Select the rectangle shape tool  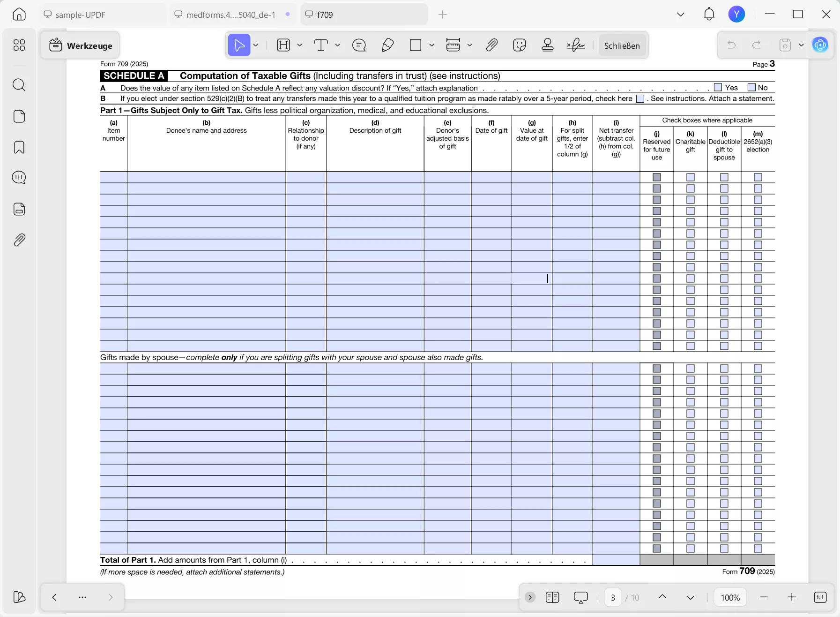pyautogui.click(x=416, y=45)
